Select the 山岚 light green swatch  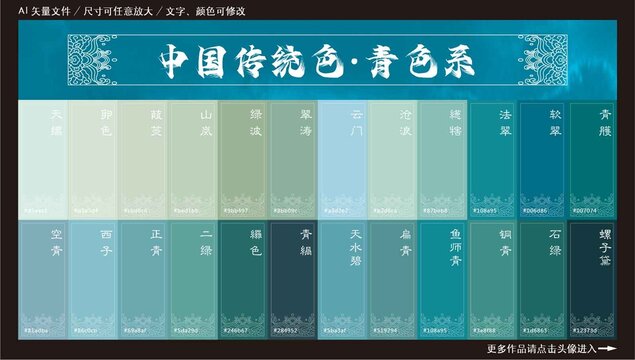click(193, 160)
